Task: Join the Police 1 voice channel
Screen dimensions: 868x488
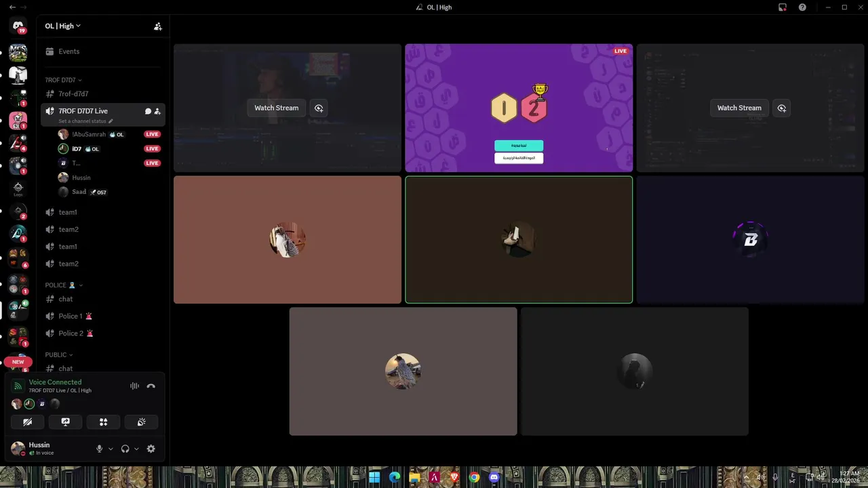Action: [x=102, y=317]
